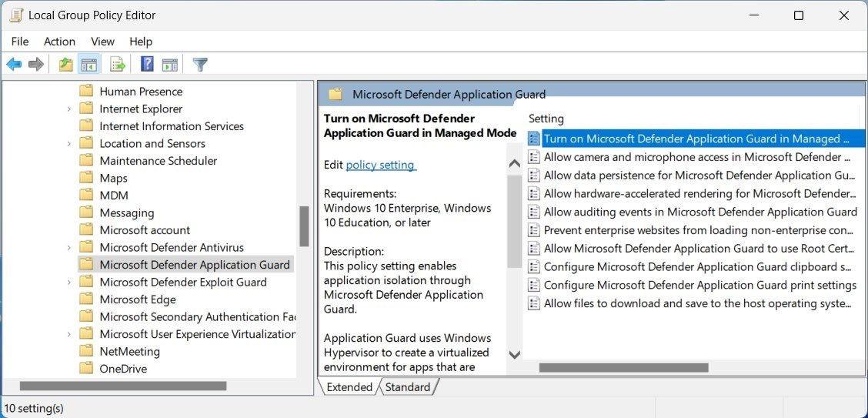Select the Microsoft account folder

145,229
